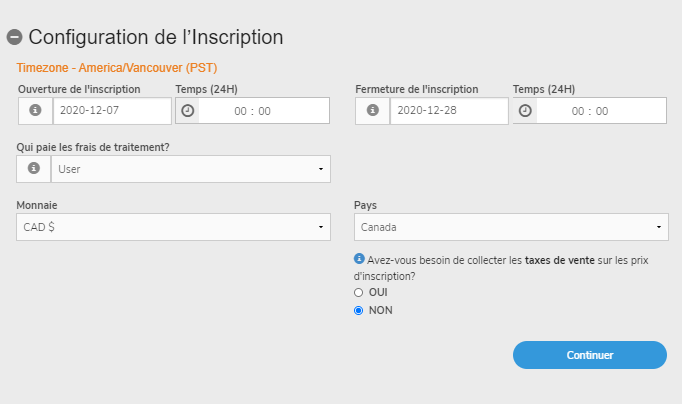The image size is (682, 404).
Task: Click info icon beside Ouverture de l'inscription date
Action: 35,110
